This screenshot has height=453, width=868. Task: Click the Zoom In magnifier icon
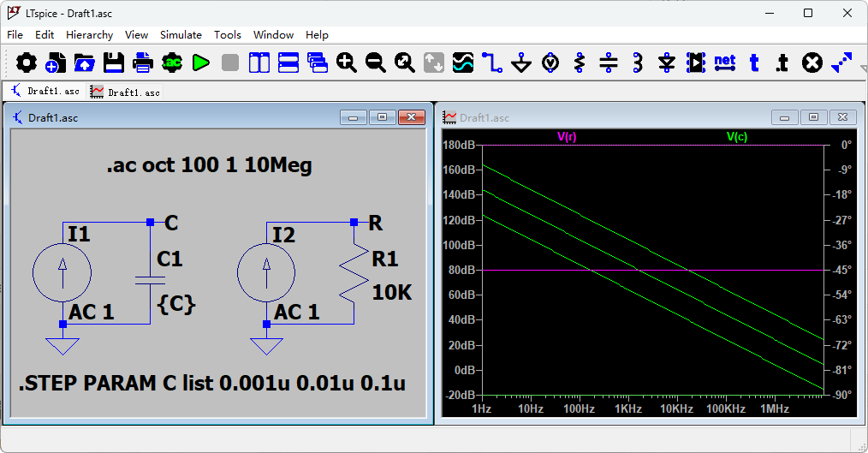(x=347, y=63)
